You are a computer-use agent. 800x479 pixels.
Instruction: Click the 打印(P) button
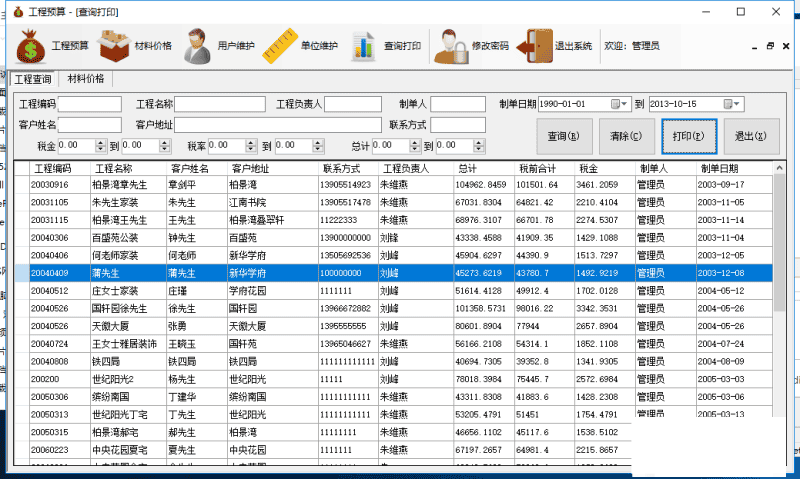(689, 136)
